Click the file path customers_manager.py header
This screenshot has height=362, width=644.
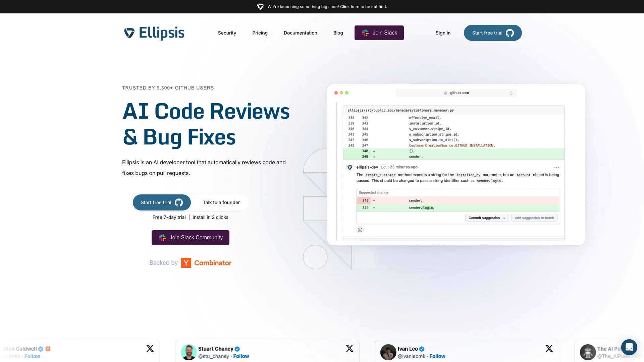[400, 110]
